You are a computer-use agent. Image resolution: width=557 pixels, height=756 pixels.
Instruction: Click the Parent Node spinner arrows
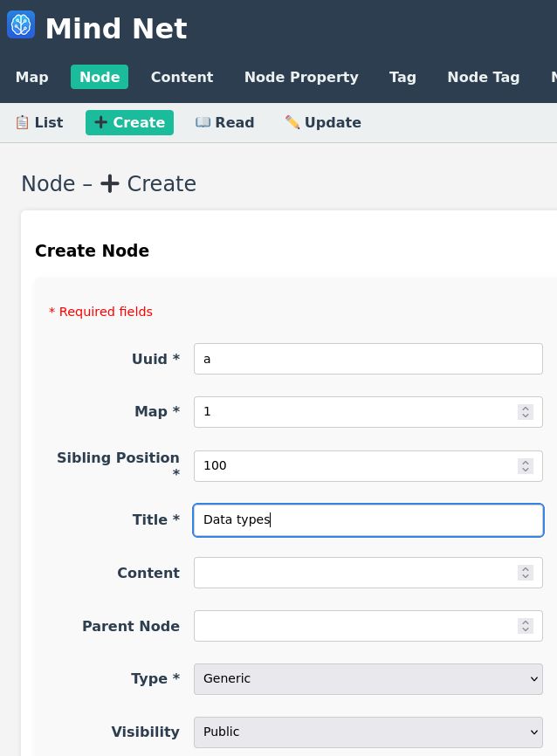coord(526,626)
